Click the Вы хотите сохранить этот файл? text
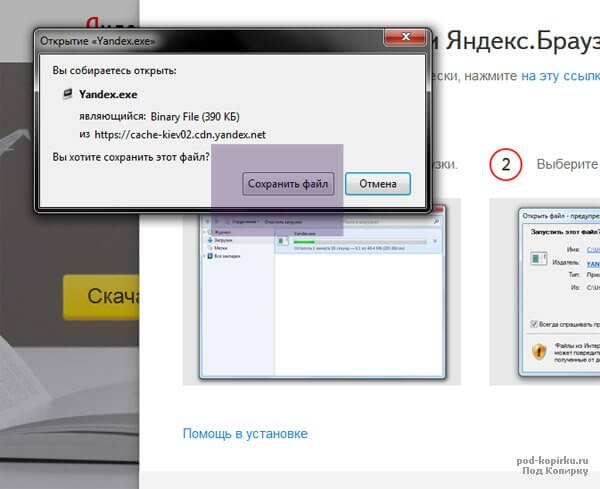600x489 pixels. 131,157
